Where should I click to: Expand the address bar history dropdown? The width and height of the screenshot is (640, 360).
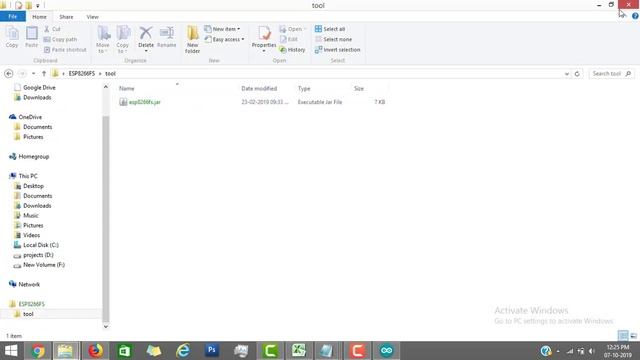pyautogui.click(x=567, y=73)
